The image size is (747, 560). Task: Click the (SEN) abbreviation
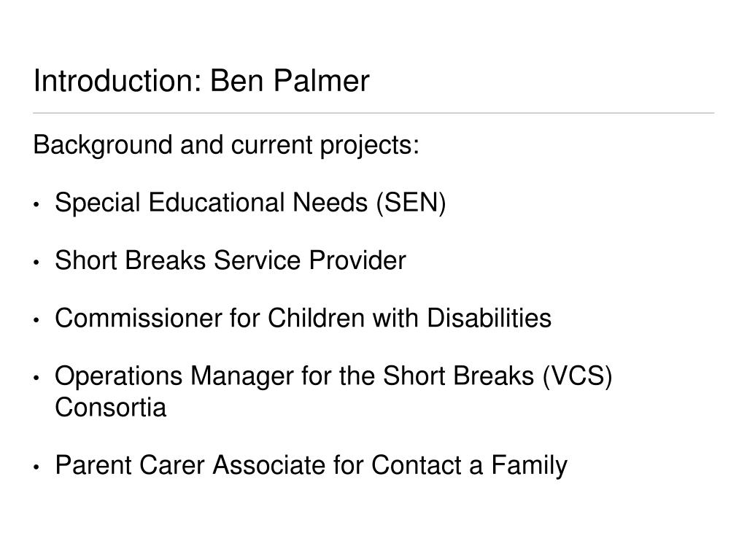(x=411, y=203)
